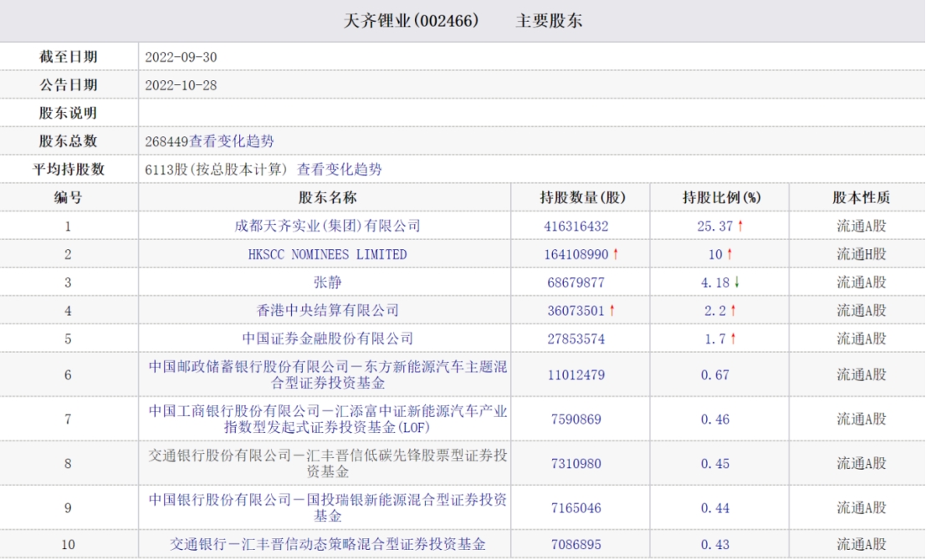
Task: Click HKSCC NOMINEES LIMITED shareholder name
Action: point(327,254)
